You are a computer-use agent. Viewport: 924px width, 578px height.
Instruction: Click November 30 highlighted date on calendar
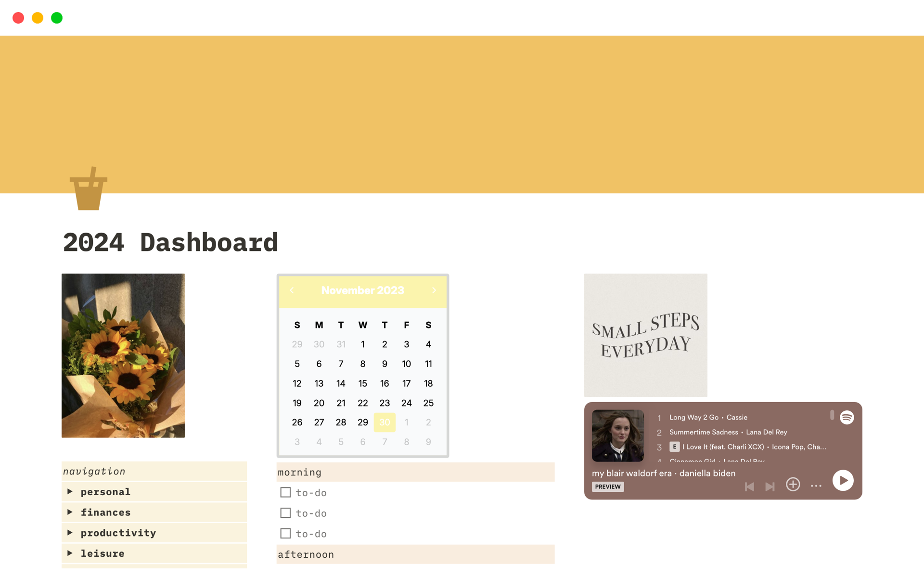(x=385, y=421)
